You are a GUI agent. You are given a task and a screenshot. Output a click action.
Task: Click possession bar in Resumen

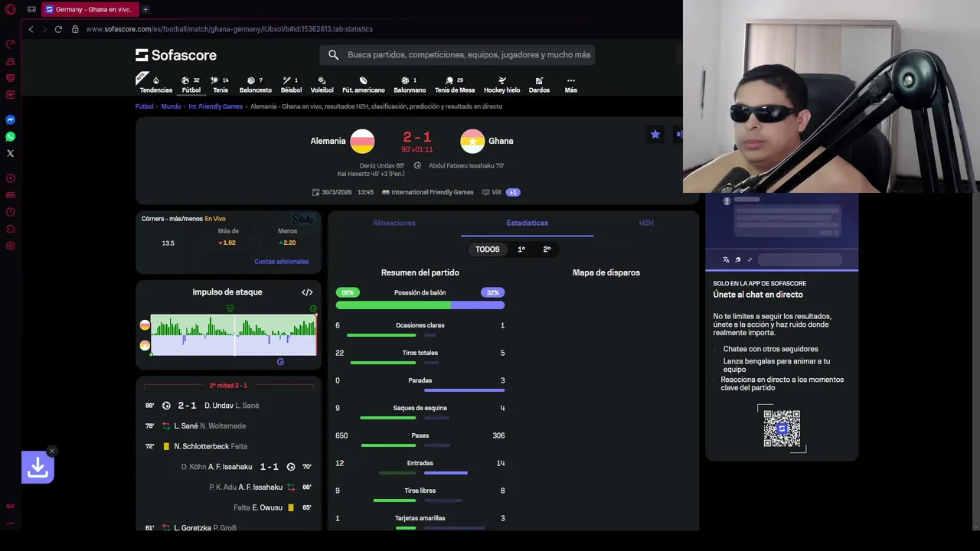pos(420,305)
